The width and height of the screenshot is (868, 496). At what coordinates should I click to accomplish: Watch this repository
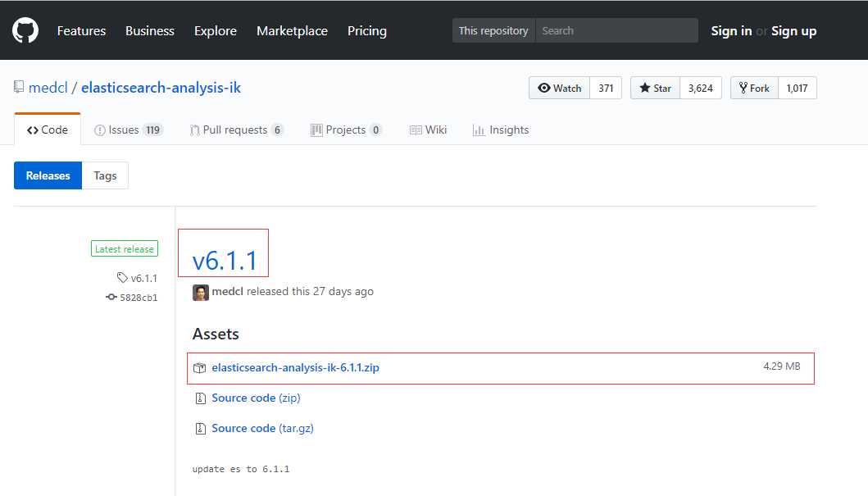(x=559, y=89)
